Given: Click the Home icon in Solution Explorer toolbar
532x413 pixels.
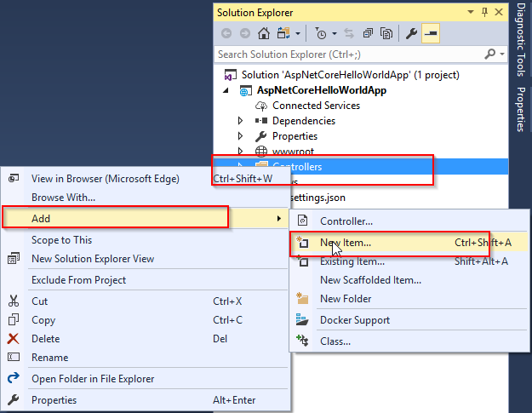Looking at the screenshot, I should [x=264, y=34].
